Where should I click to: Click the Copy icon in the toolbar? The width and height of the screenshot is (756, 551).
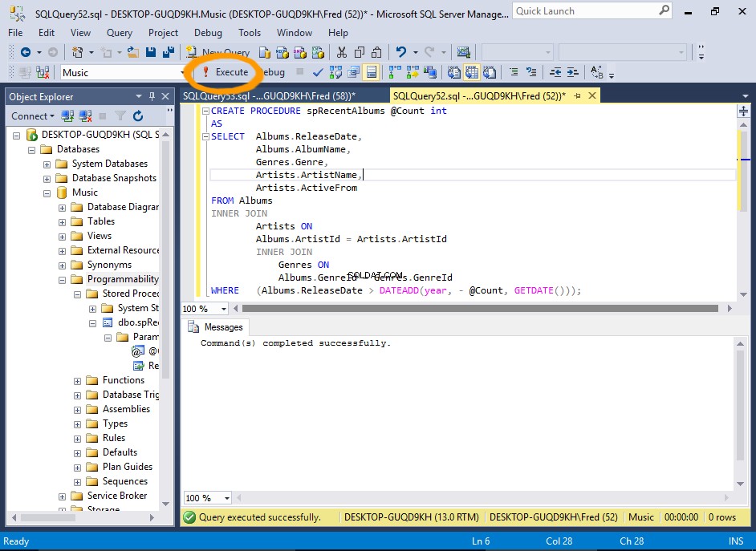(360, 52)
